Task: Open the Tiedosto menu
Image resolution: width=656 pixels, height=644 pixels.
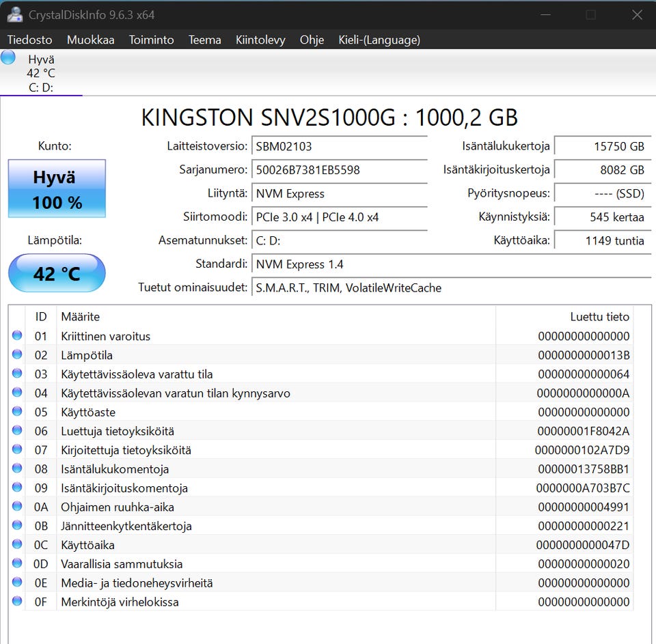Action: (x=30, y=40)
